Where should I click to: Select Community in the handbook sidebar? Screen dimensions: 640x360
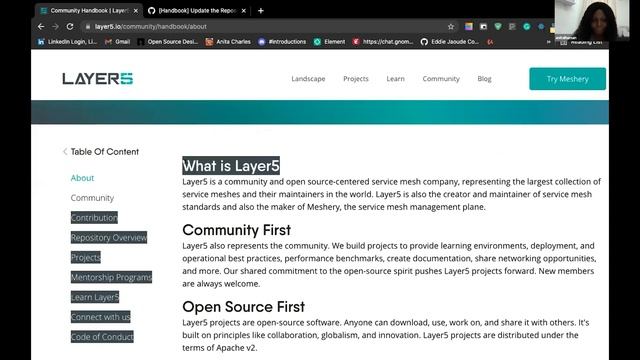92,198
